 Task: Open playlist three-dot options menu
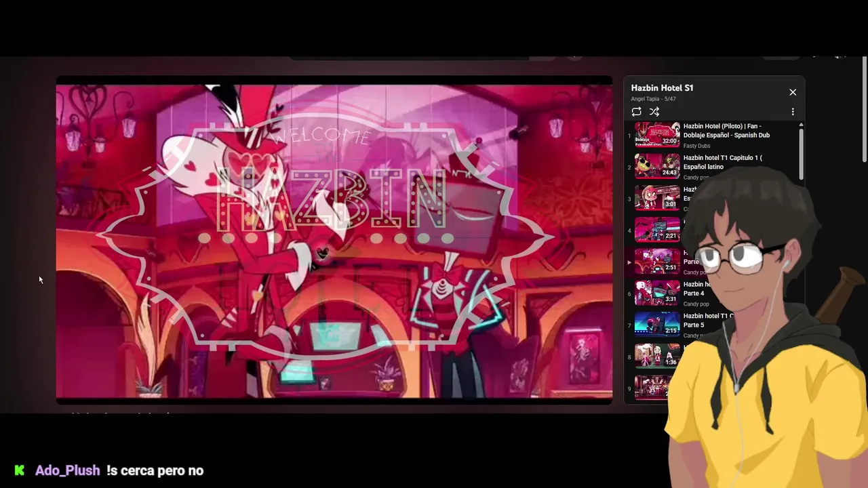click(793, 112)
